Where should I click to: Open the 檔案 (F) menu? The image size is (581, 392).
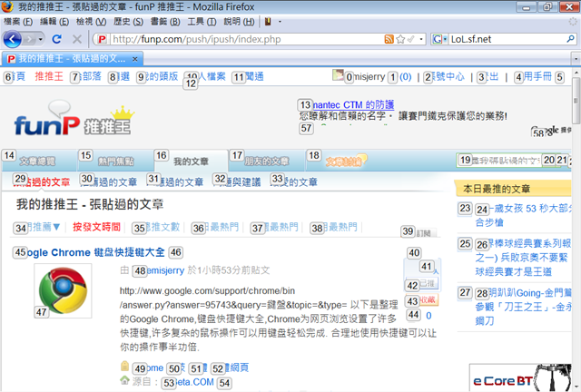pos(18,22)
